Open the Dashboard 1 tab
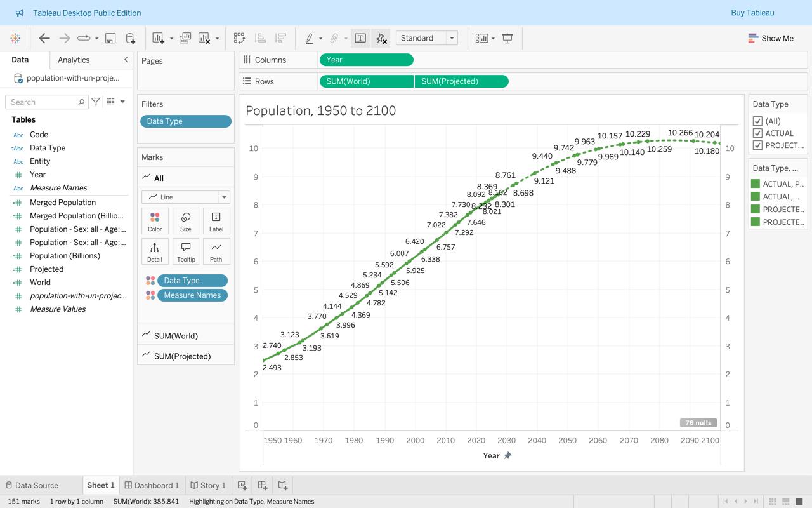The width and height of the screenshot is (812, 508). tap(152, 485)
